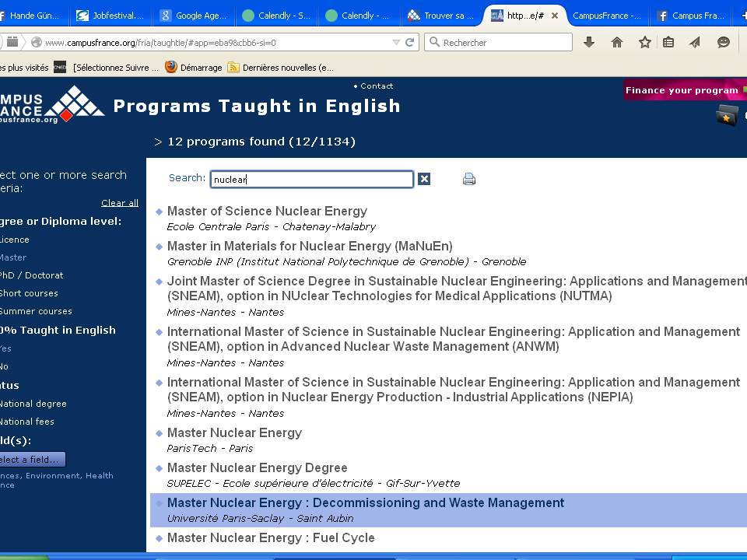Open Master Nuclear Energy : Fuel Cycle
Screen dimensions: 747x560
271,538
